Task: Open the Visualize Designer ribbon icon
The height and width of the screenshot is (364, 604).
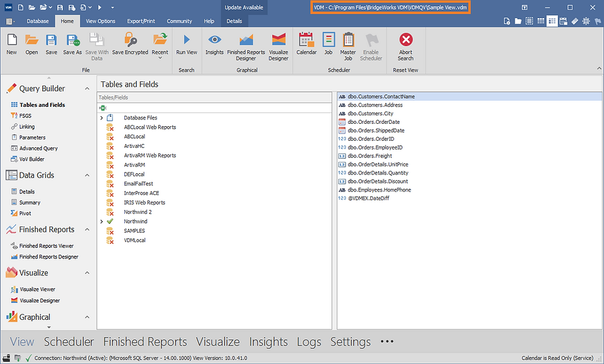Action: click(x=278, y=47)
